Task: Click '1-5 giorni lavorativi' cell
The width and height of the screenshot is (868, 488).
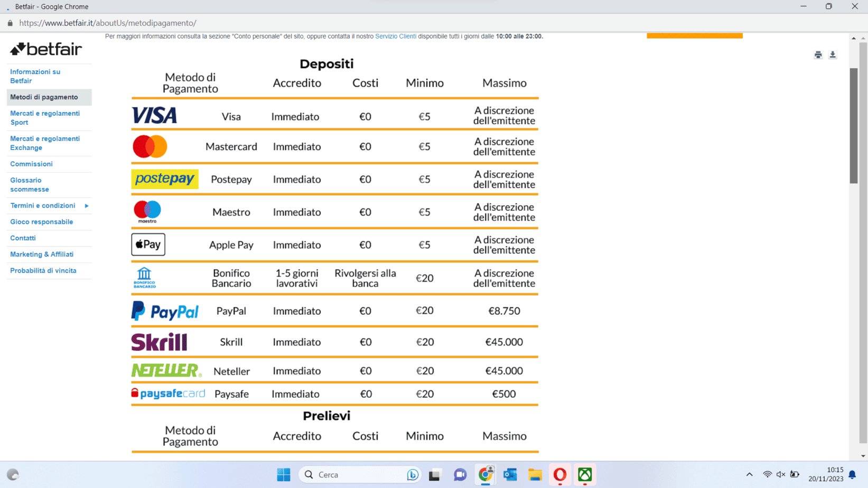Action: pos(297,278)
